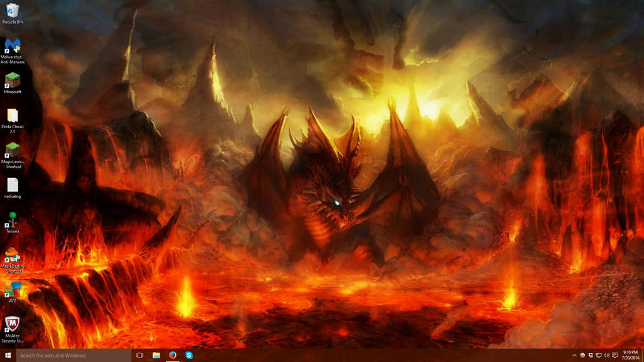644x362 pixels.
Task: Select the AVG desktop icon
Action: tap(13, 292)
